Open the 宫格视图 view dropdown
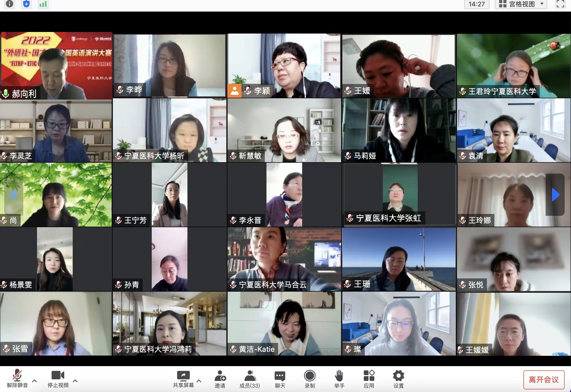This screenshot has height=392, width=571. pyautogui.click(x=521, y=4)
